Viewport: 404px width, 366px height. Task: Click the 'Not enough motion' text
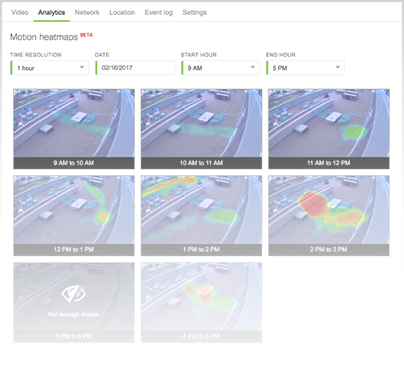click(74, 314)
